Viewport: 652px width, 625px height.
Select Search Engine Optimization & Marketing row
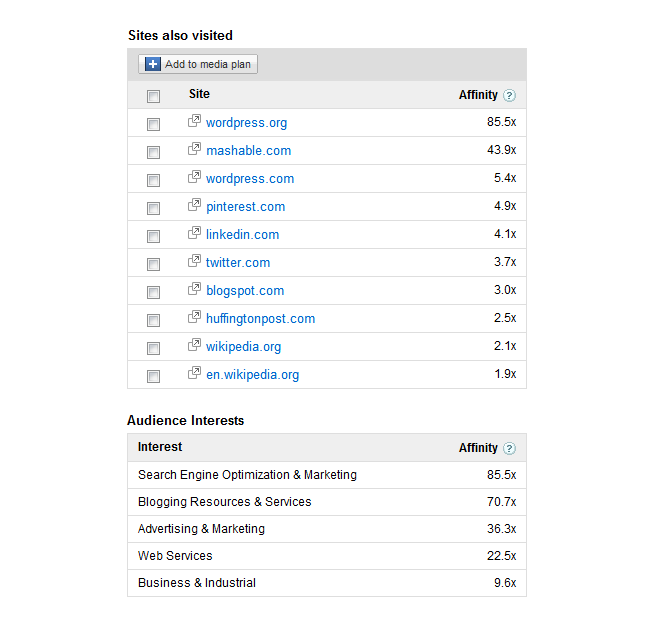327,475
